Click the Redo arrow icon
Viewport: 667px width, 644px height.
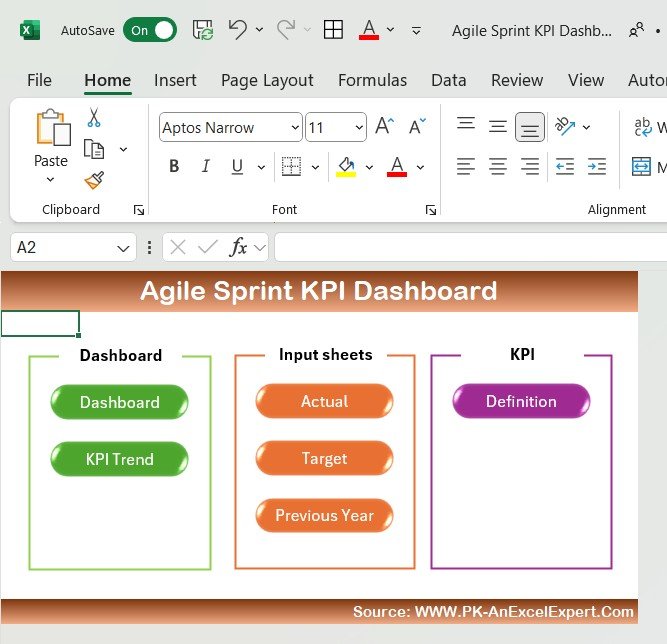coord(286,30)
